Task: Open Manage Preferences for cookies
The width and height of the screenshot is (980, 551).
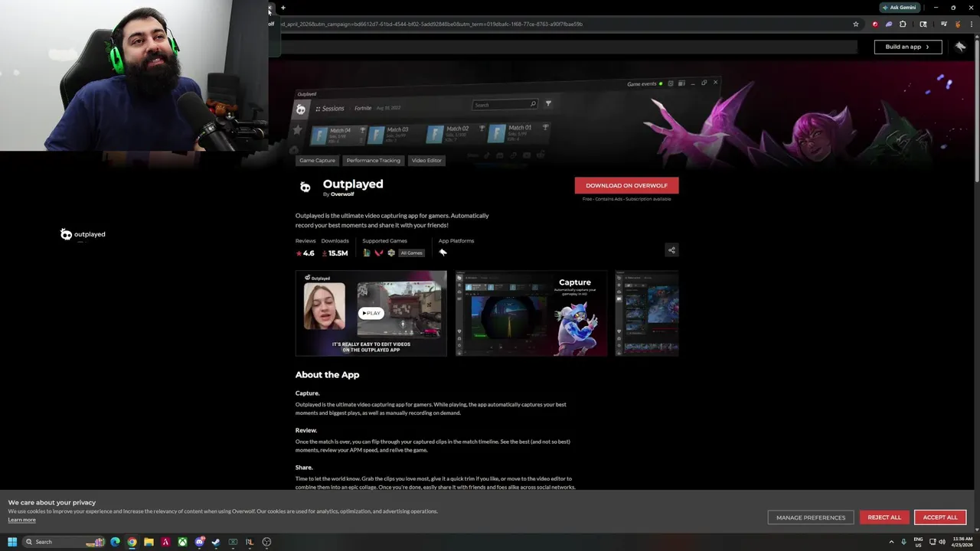Action: pyautogui.click(x=811, y=517)
